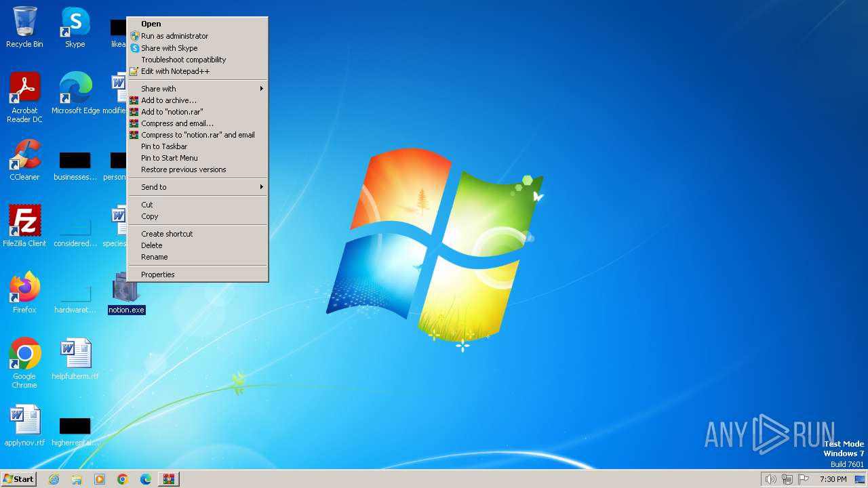
Task: Select Create shortcut
Action: point(197,234)
